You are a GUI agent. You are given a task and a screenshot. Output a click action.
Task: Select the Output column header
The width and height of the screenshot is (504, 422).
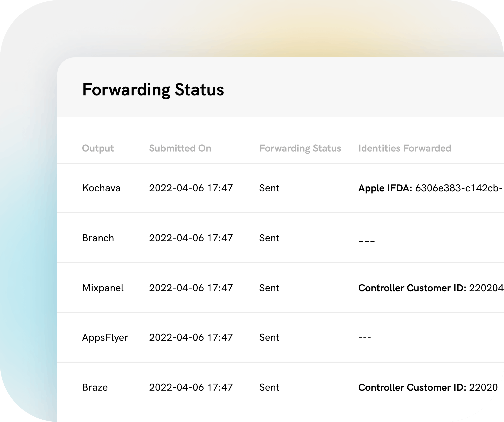(x=98, y=148)
